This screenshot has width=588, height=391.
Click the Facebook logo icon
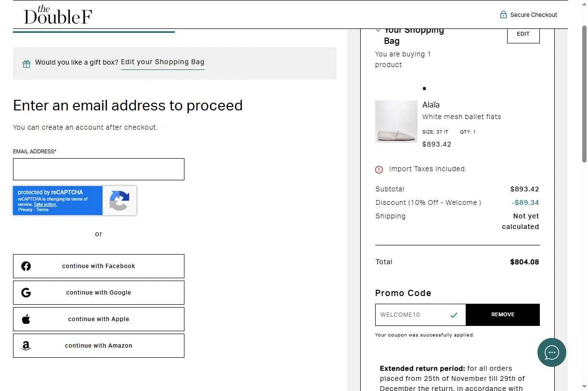coord(26,266)
